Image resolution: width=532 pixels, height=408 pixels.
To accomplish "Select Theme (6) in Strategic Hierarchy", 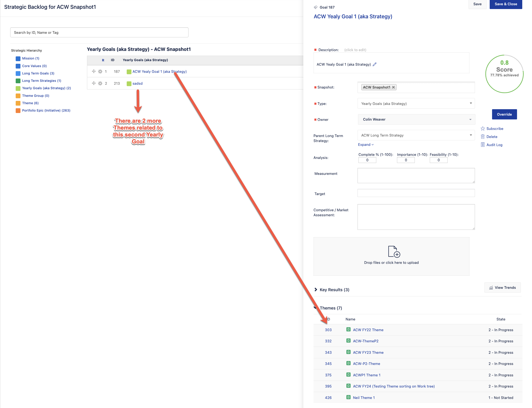I will (30, 103).
